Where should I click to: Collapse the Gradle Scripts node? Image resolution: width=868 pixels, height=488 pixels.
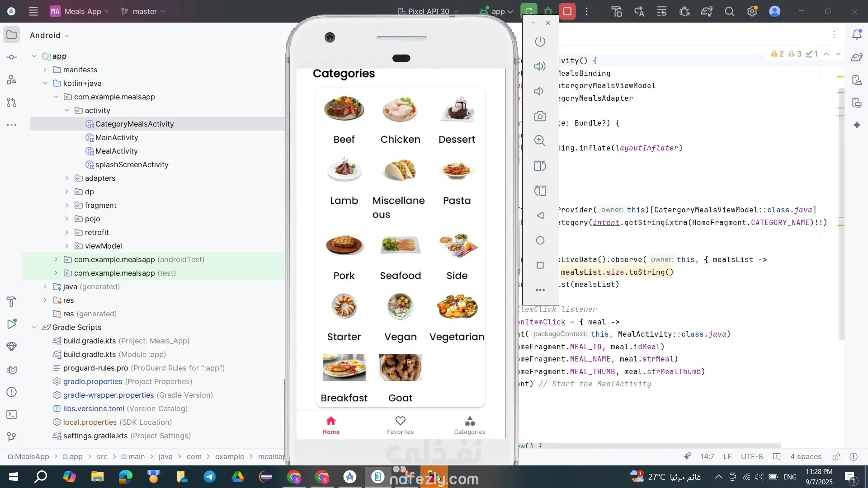[x=34, y=327]
